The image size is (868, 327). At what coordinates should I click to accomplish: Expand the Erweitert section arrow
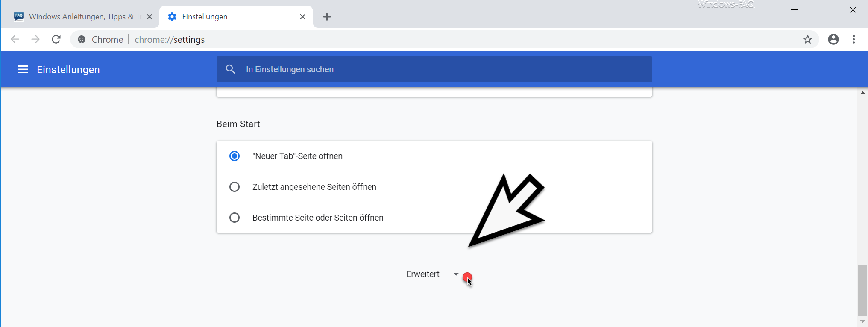tap(456, 274)
